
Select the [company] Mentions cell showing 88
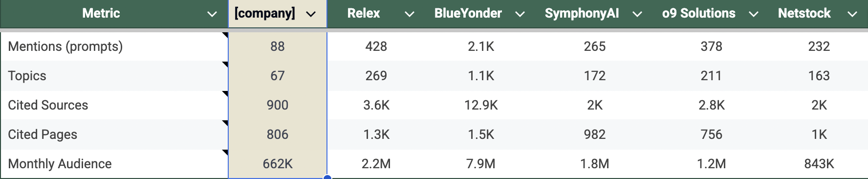(278, 46)
